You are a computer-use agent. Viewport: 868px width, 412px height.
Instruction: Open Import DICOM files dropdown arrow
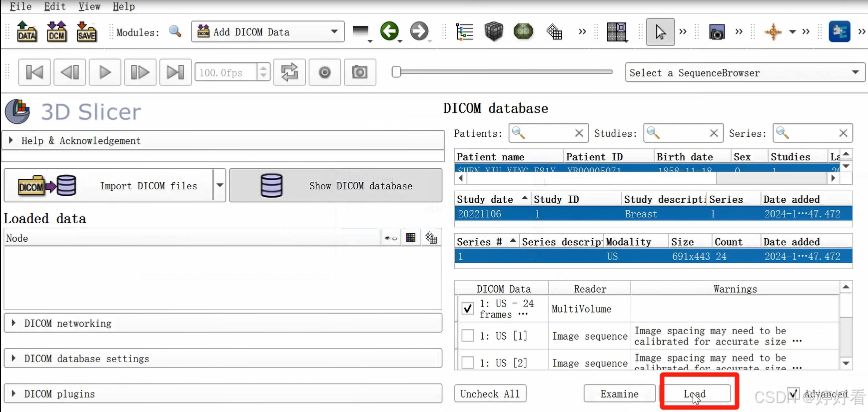coord(219,185)
